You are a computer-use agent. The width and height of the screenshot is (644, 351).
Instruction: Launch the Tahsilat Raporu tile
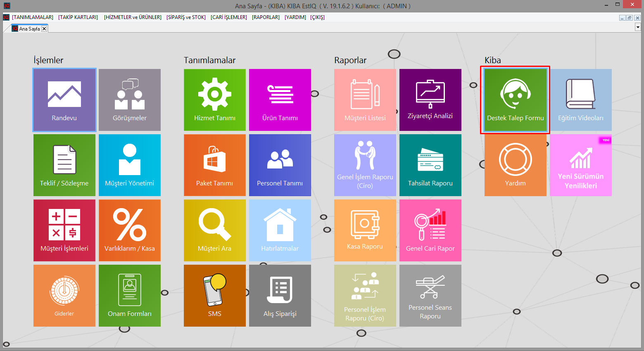click(x=430, y=165)
